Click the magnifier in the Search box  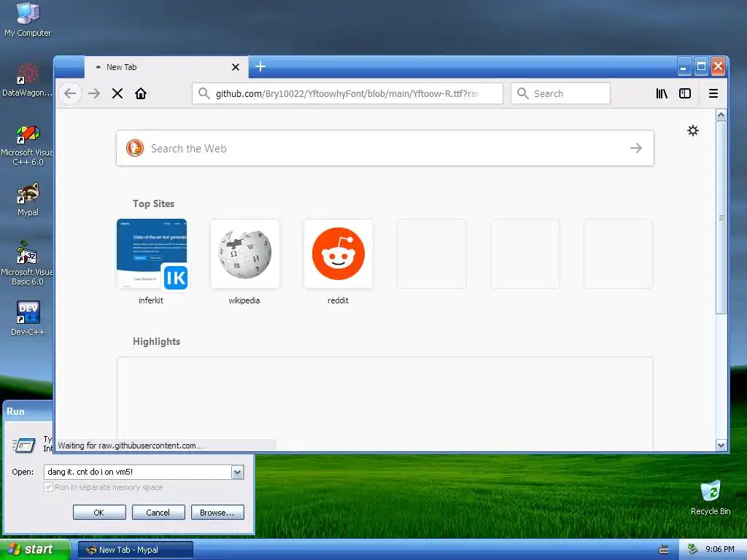click(522, 93)
